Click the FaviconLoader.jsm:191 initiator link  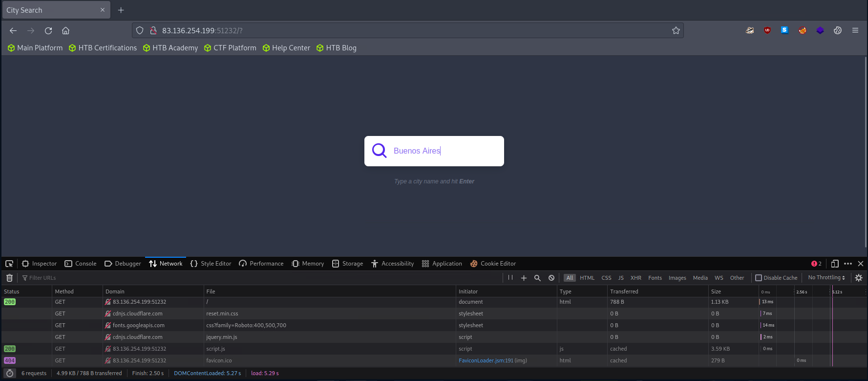[x=486, y=360]
